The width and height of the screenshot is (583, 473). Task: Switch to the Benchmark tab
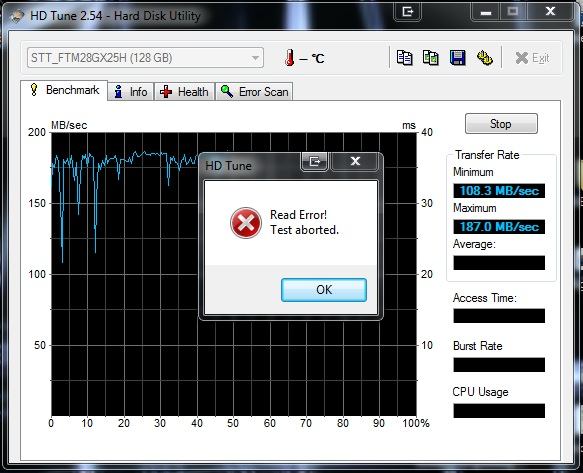coord(65,90)
